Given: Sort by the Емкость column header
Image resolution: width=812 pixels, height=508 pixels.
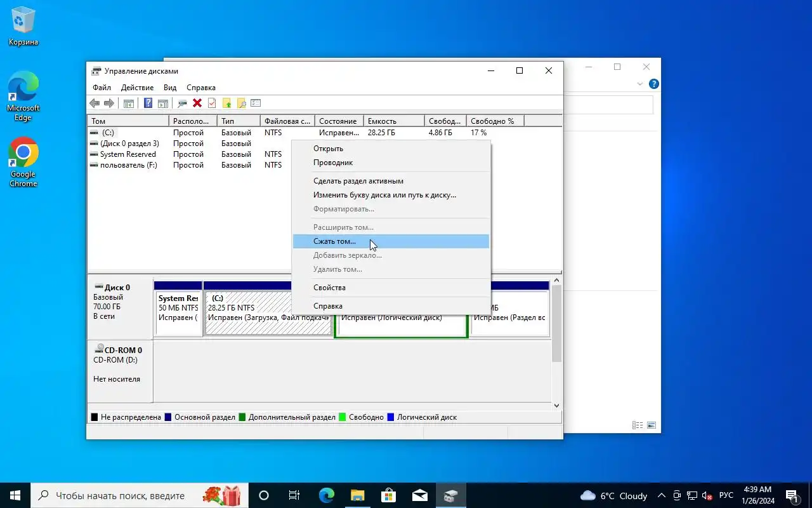Looking at the screenshot, I should click(394, 121).
